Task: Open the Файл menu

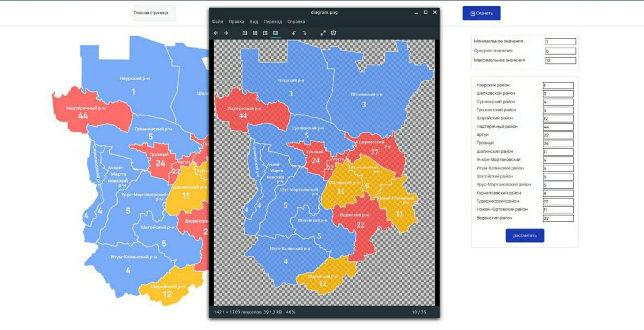Action: pos(217,22)
